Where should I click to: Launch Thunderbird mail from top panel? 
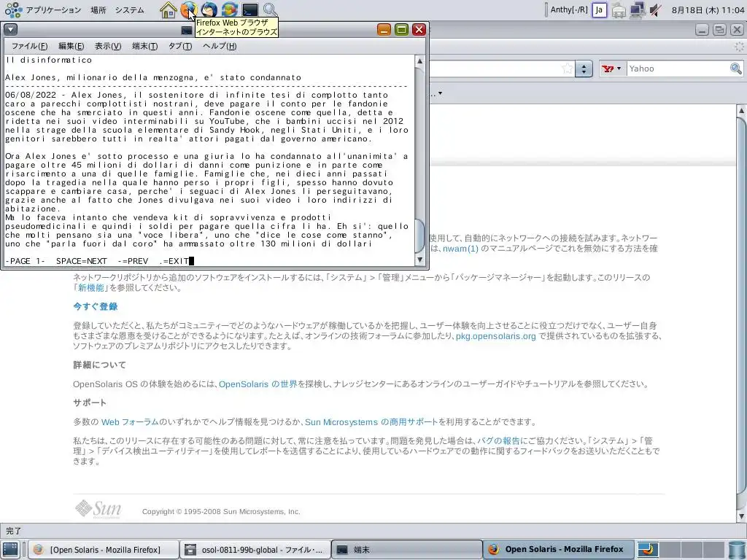pyautogui.click(x=209, y=9)
